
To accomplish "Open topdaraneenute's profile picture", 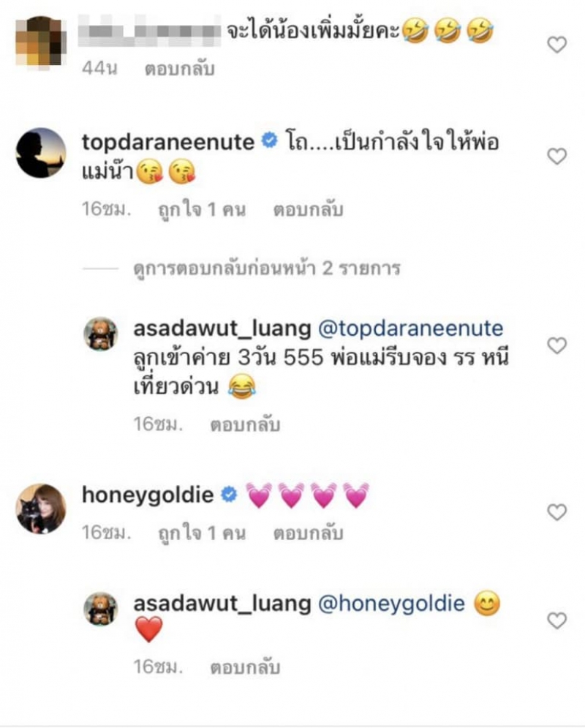I will [41, 153].
